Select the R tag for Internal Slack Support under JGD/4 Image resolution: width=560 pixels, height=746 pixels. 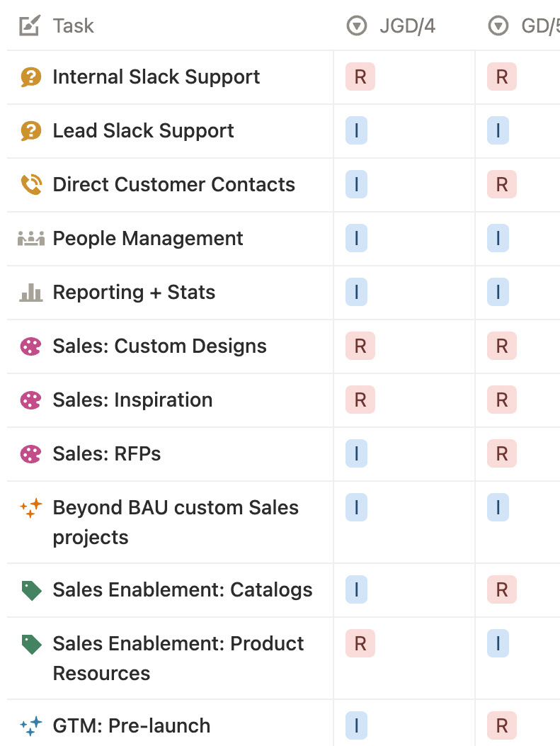360,77
